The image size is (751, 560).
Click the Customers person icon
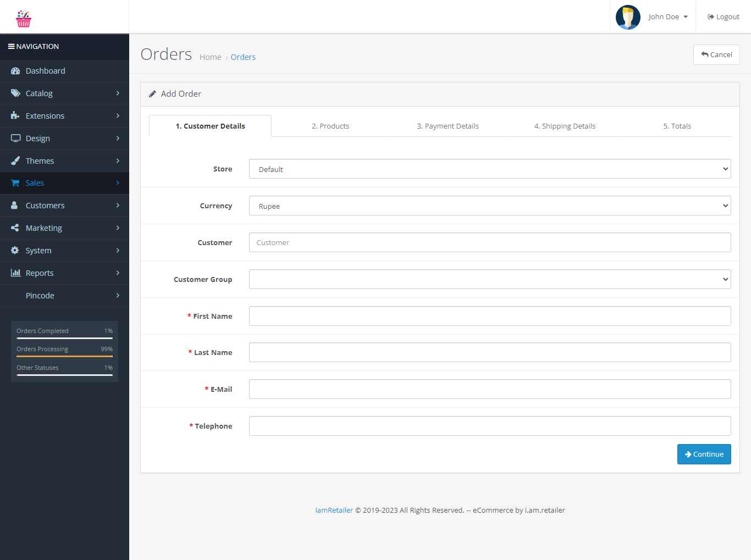15,206
